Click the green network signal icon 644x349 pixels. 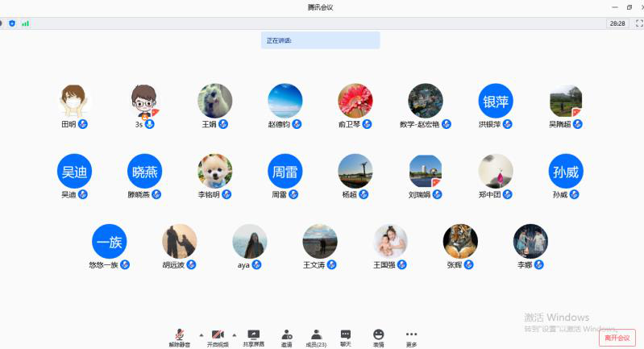tap(25, 23)
